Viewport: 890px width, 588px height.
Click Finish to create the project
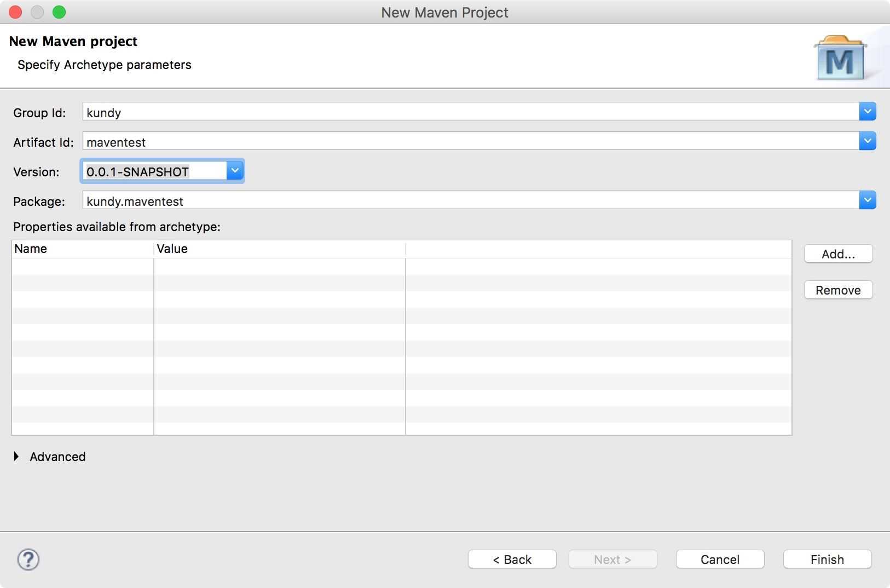827,560
